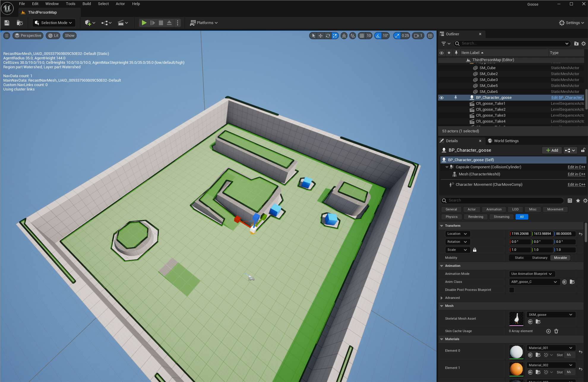588x382 pixels.
Task: Open the SKM_goose mesh asset dropdown
Action: [551, 315]
